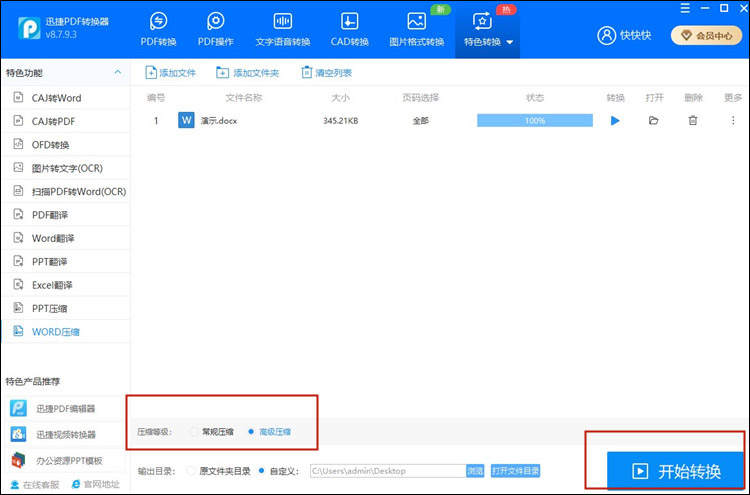
Task: Open more options for 演示.docx
Action: click(x=733, y=121)
